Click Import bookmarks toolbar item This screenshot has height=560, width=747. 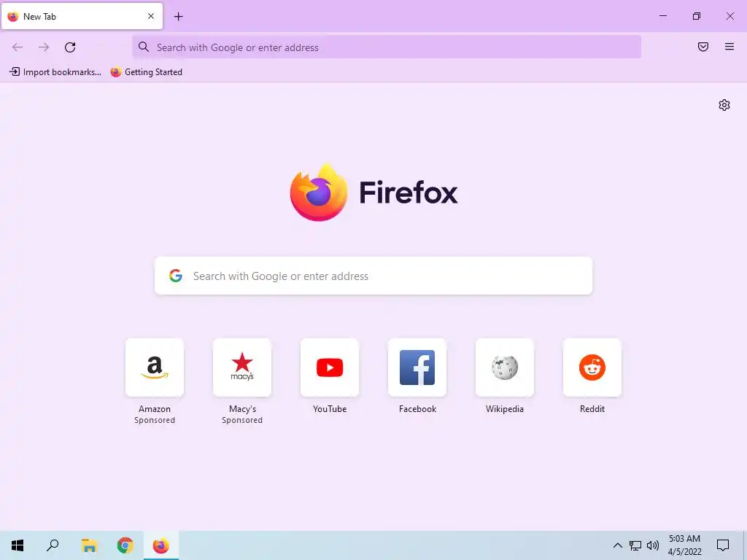click(55, 72)
